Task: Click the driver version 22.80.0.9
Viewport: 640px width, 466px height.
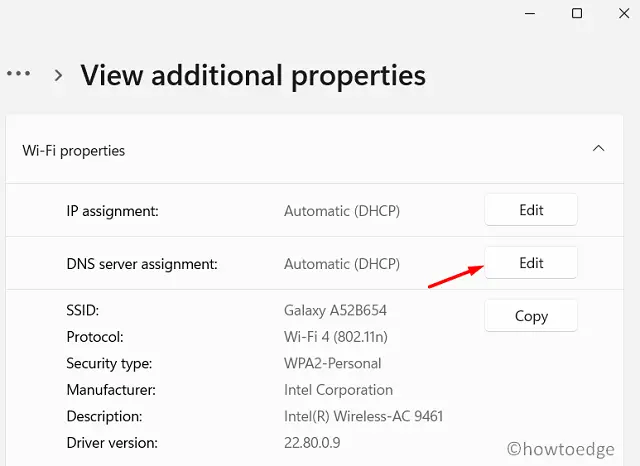Action: tap(315, 442)
